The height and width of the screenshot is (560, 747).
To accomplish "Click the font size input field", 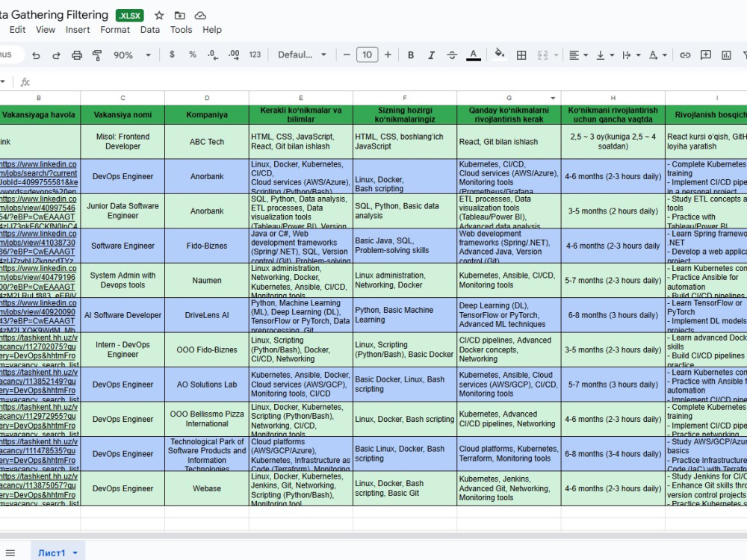I will (x=367, y=55).
